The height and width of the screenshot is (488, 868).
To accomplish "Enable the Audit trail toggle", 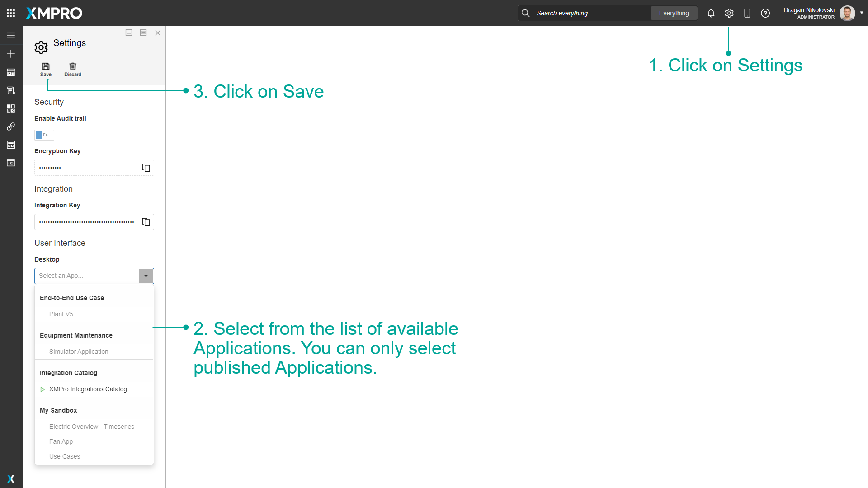I will point(44,135).
